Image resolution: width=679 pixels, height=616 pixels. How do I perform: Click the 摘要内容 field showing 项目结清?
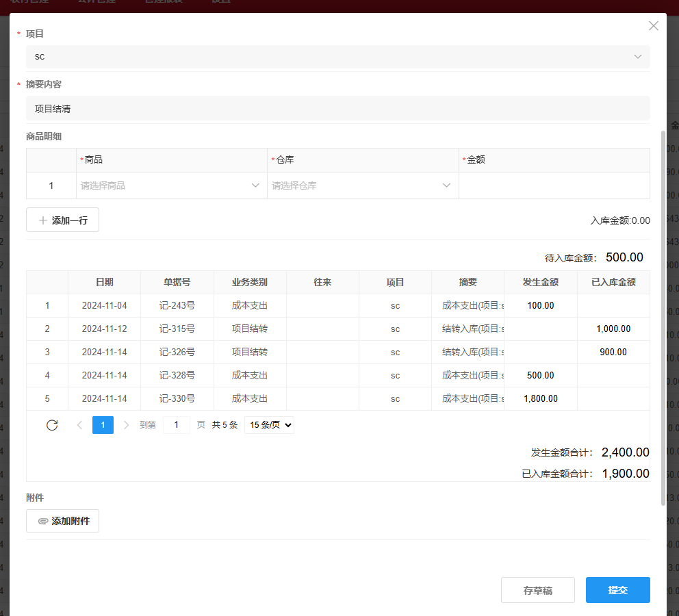point(337,107)
